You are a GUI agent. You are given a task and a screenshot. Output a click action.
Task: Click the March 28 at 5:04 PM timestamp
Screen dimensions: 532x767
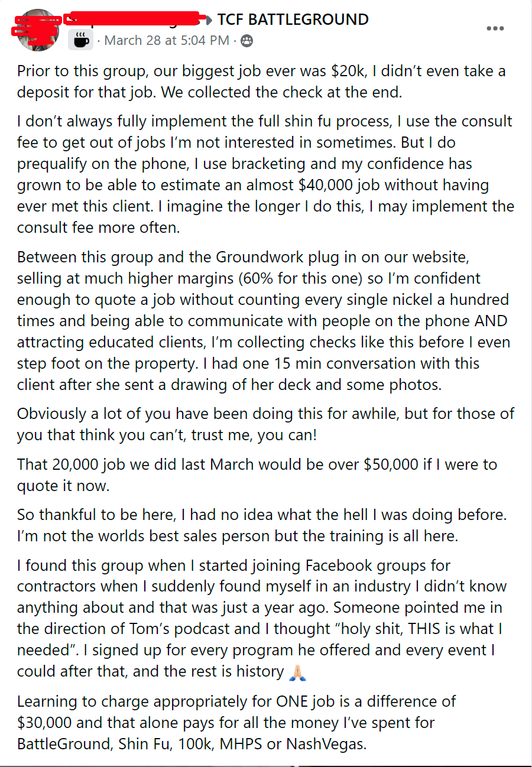(167, 40)
